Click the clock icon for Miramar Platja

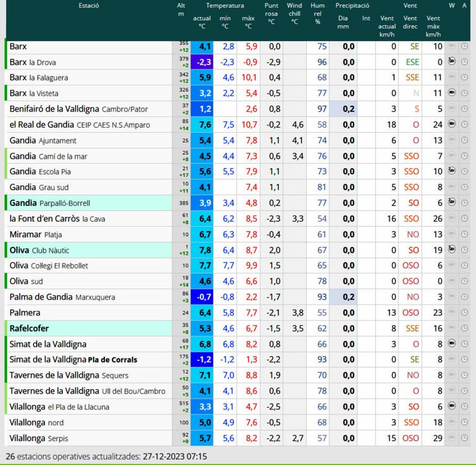465,234
